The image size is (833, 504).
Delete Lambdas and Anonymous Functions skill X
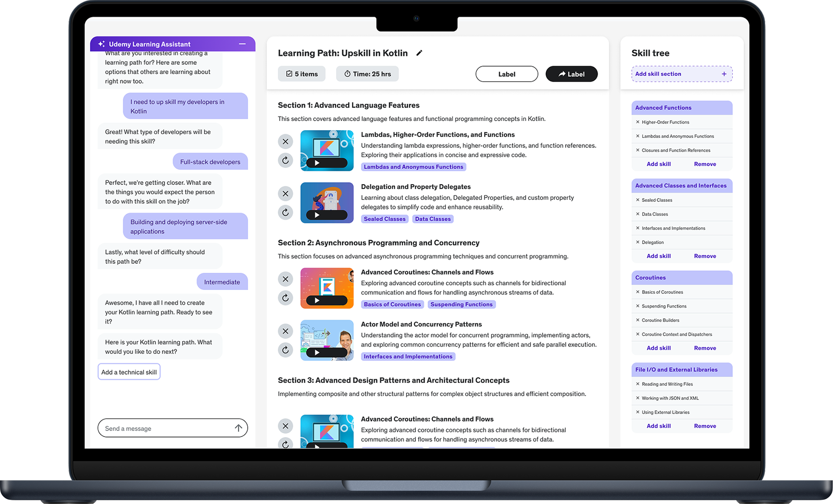pyautogui.click(x=638, y=136)
